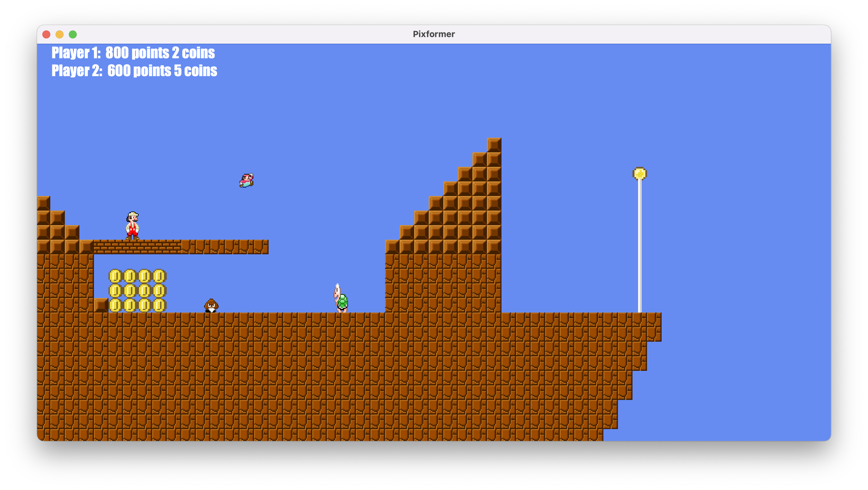This screenshot has height=490, width=868.
Task: Click the Pixformer window title
Action: (434, 34)
